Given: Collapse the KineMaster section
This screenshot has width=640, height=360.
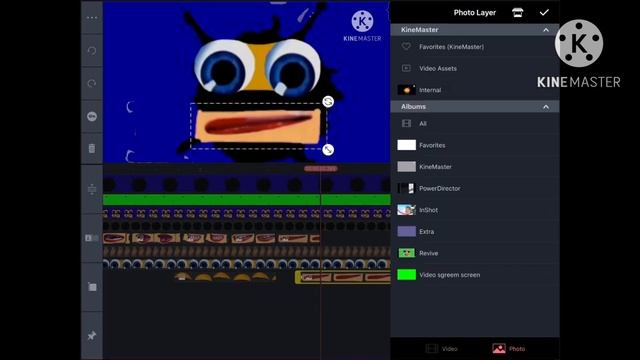Looking at the screenshot, I should pyautogui.click(x=546, y=30).
